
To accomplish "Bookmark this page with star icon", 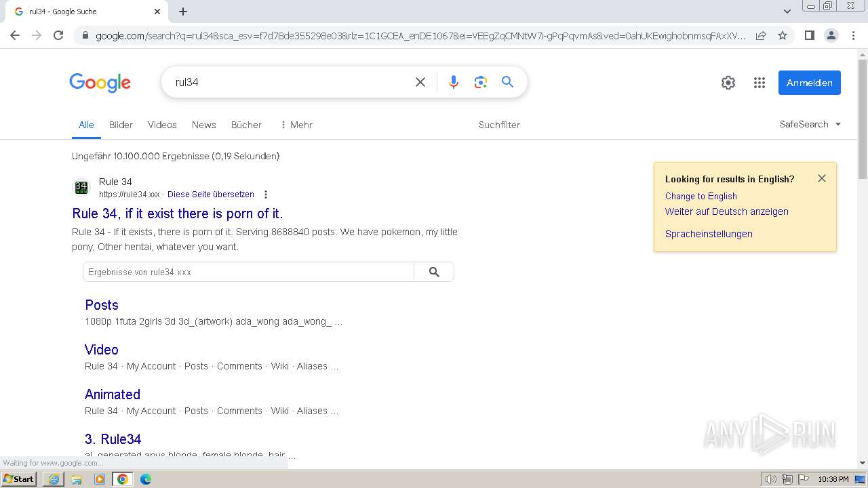I will pyautogui.click(x=783, y=35).
